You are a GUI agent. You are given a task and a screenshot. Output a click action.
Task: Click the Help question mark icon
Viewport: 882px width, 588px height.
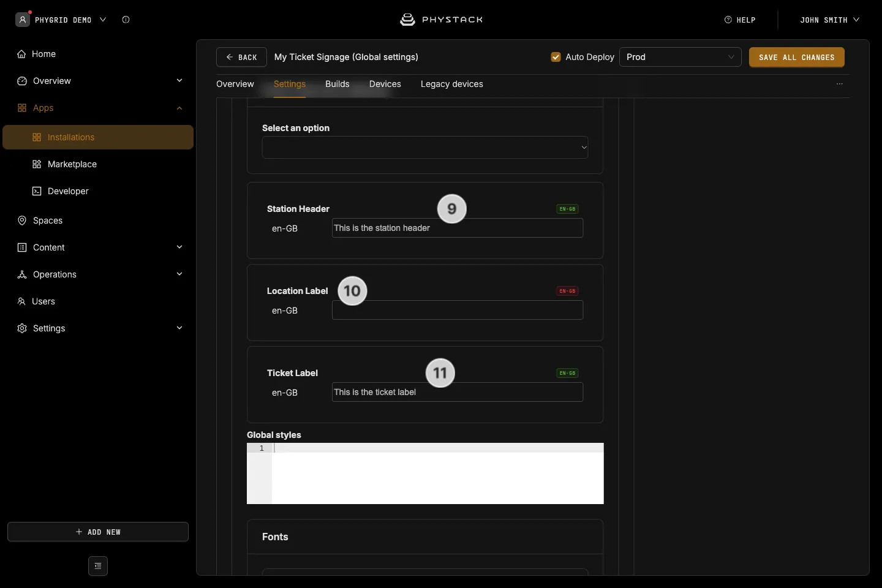pos(728,20)
